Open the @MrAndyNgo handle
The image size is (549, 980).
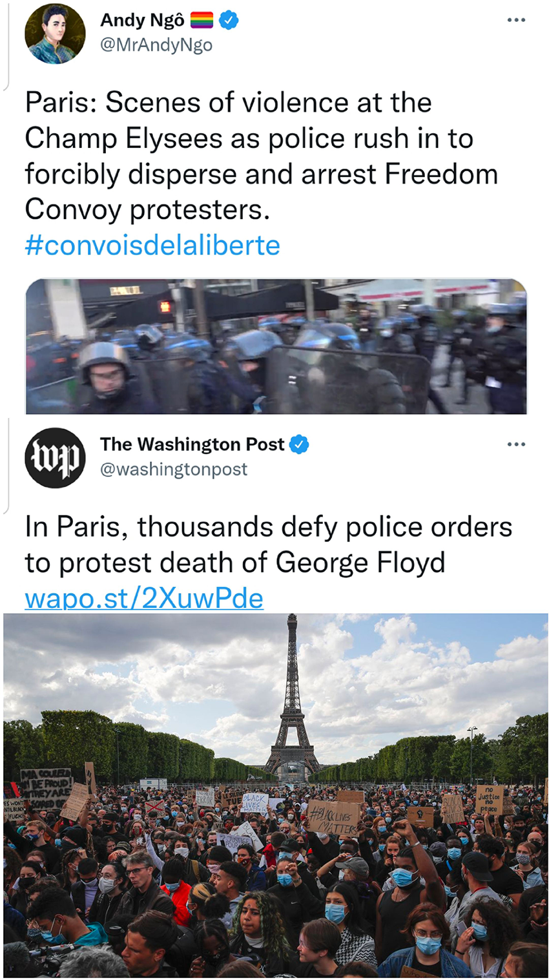coord(156,45)
